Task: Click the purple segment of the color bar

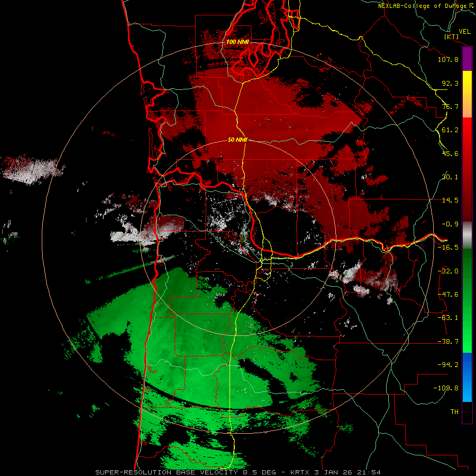Action: tap(467, 59)
